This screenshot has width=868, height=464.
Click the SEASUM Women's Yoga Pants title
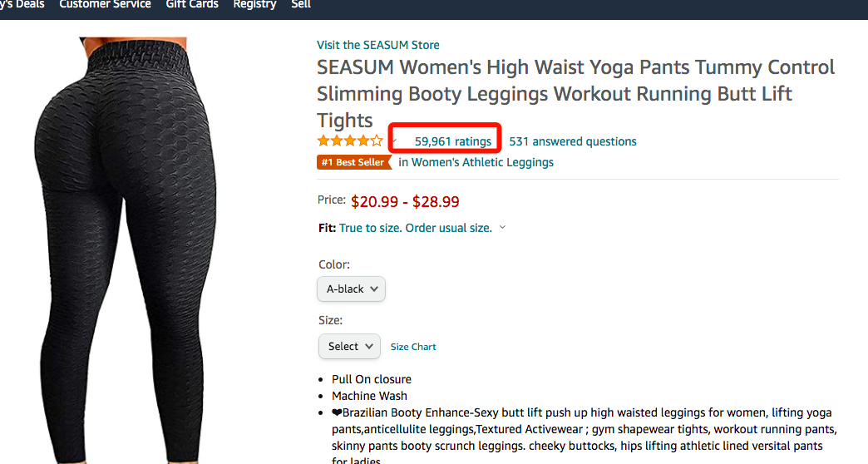click(x=575, y=92)
